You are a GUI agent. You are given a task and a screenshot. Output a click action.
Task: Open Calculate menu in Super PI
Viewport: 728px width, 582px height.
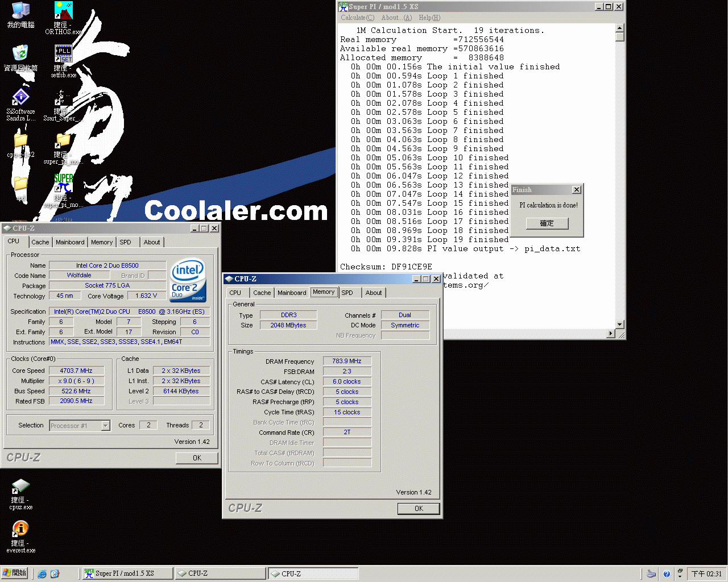[357, 18]
